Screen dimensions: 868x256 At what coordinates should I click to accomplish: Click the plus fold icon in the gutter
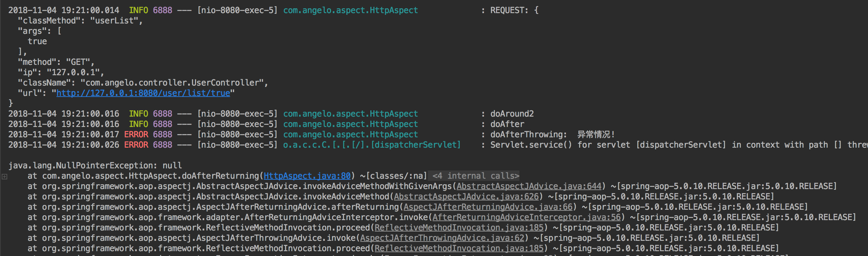[4, 177]
